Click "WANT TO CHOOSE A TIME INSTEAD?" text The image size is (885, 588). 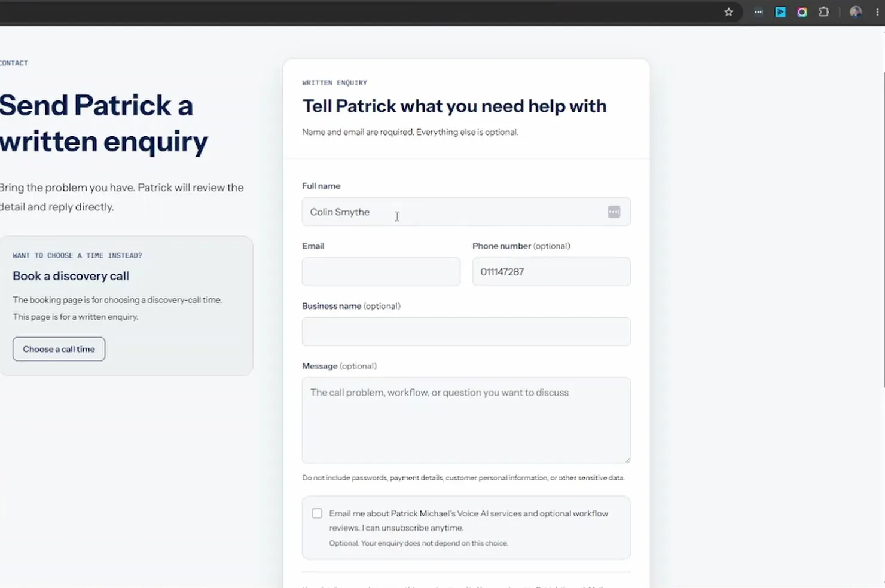pos(77,255)
